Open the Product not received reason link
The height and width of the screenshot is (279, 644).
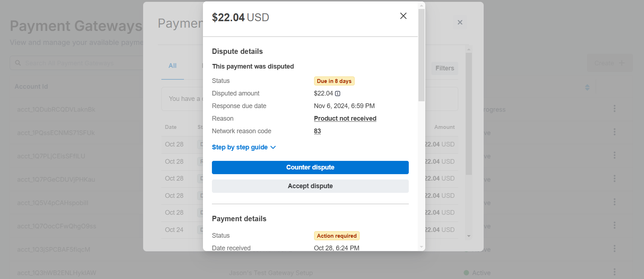tap(345, 118)
